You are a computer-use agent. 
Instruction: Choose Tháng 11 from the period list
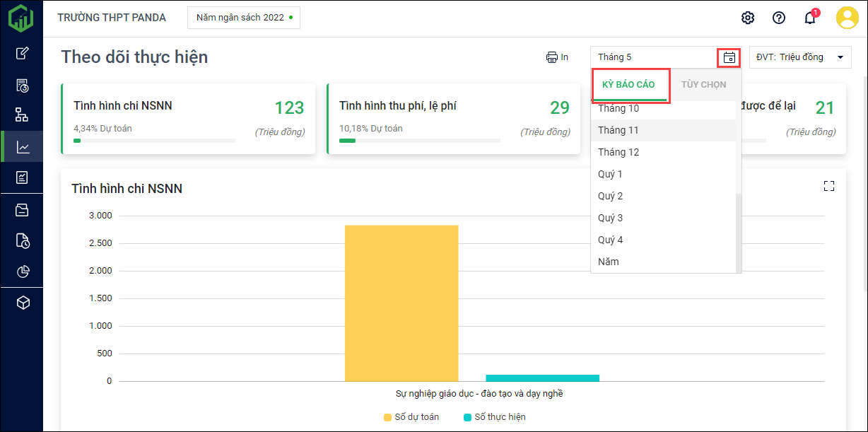pos(618,130)
